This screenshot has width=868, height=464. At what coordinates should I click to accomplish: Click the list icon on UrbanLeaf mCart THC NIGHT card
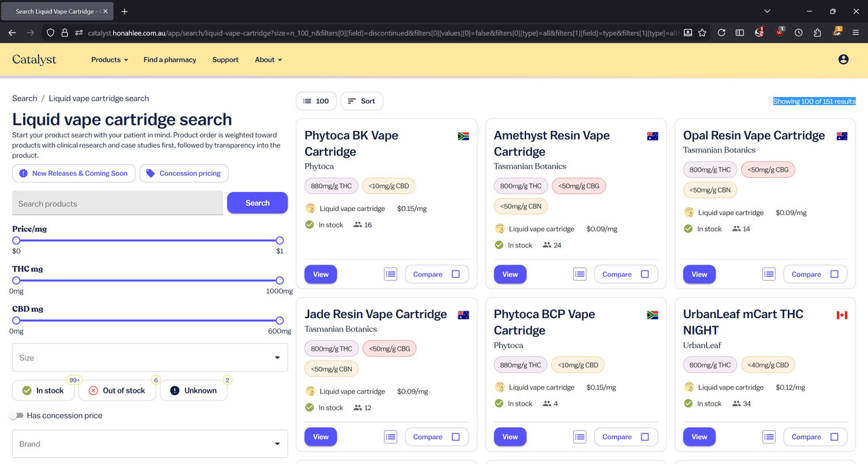(x=769, y=437)
